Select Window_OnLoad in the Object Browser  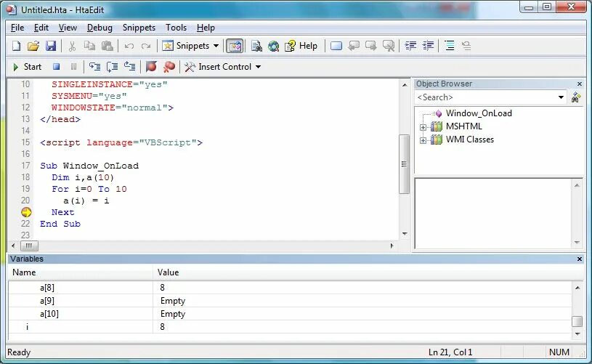click(479, 113)
